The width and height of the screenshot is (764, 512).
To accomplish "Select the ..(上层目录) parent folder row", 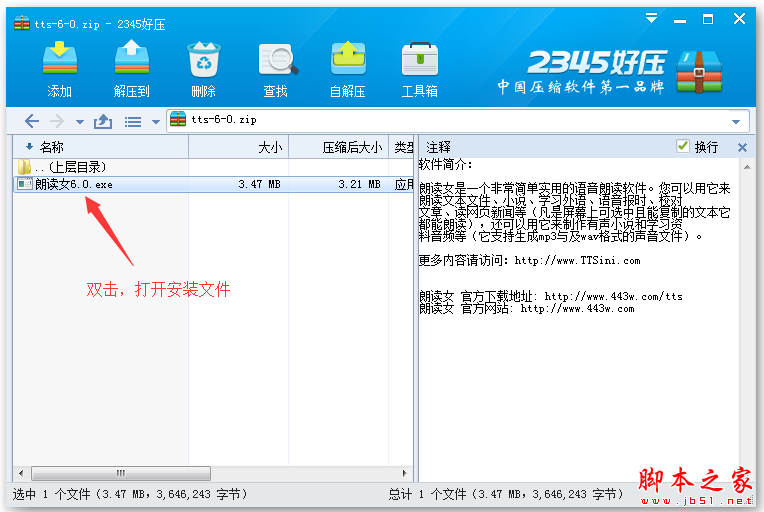I will [213, 167].
